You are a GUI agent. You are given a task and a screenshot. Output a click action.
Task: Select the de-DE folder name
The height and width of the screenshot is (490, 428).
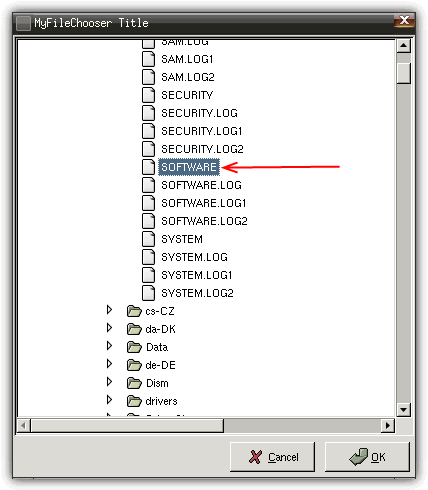pyautogui.click(x=161, y=365)
